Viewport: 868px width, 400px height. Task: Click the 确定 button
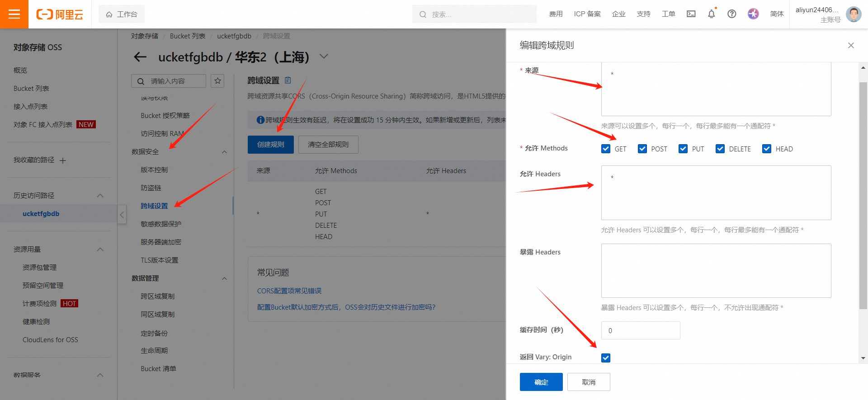[541, 382]
